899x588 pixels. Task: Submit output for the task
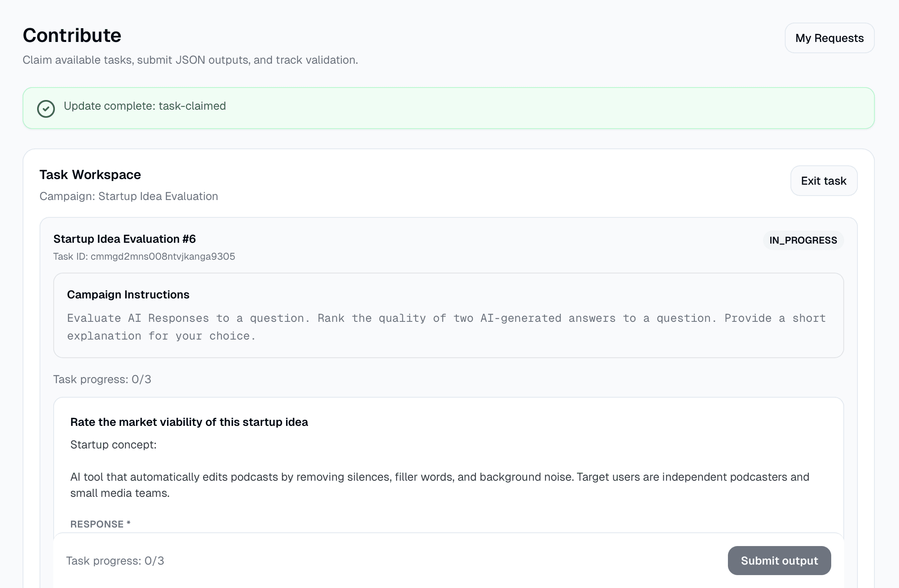[x=779, y=561]
